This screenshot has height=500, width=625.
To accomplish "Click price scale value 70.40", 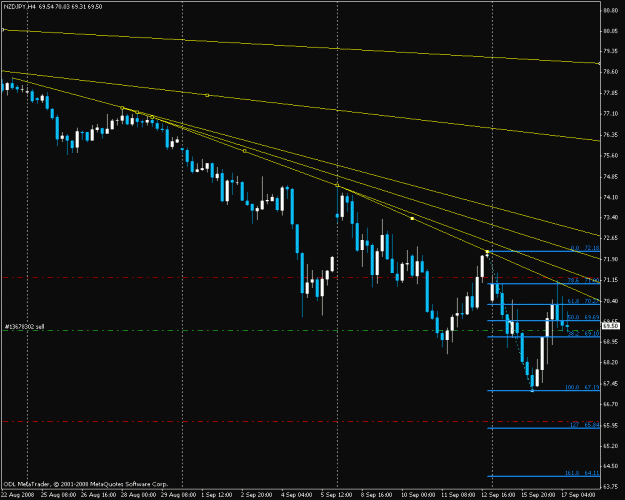I will point(611,301).
